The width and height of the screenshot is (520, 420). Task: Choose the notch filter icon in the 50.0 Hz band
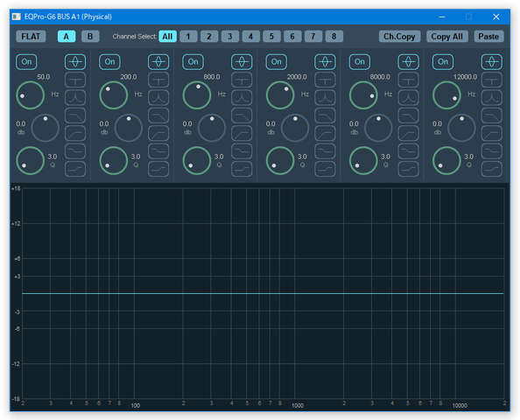[75, 80]
